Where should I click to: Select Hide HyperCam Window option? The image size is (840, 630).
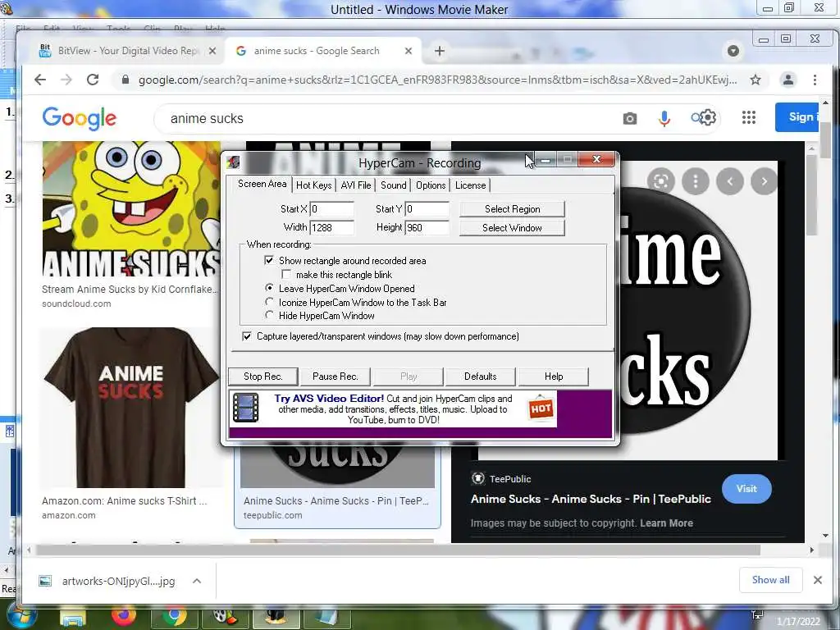(x=269, y=316)
